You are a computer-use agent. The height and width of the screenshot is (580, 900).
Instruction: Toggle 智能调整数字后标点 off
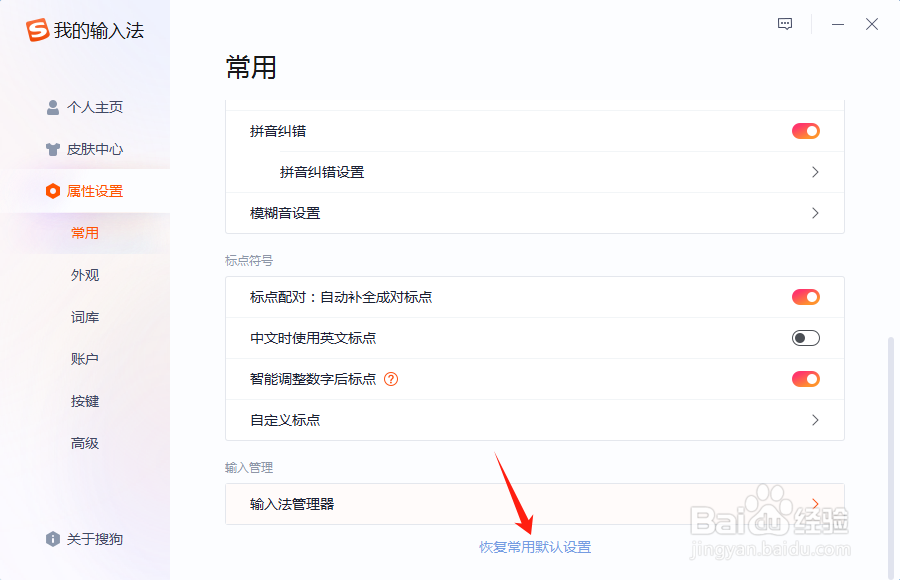(804, 379)
